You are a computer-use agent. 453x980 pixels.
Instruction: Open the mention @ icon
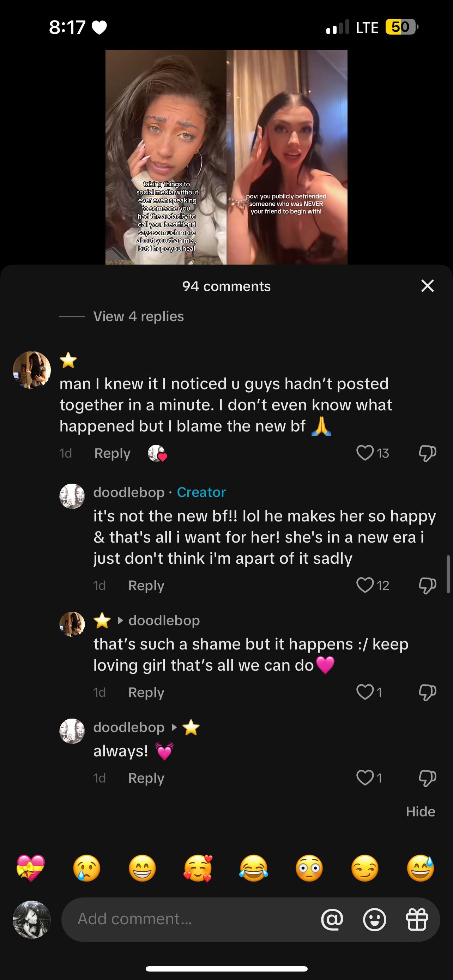point(332,920)
